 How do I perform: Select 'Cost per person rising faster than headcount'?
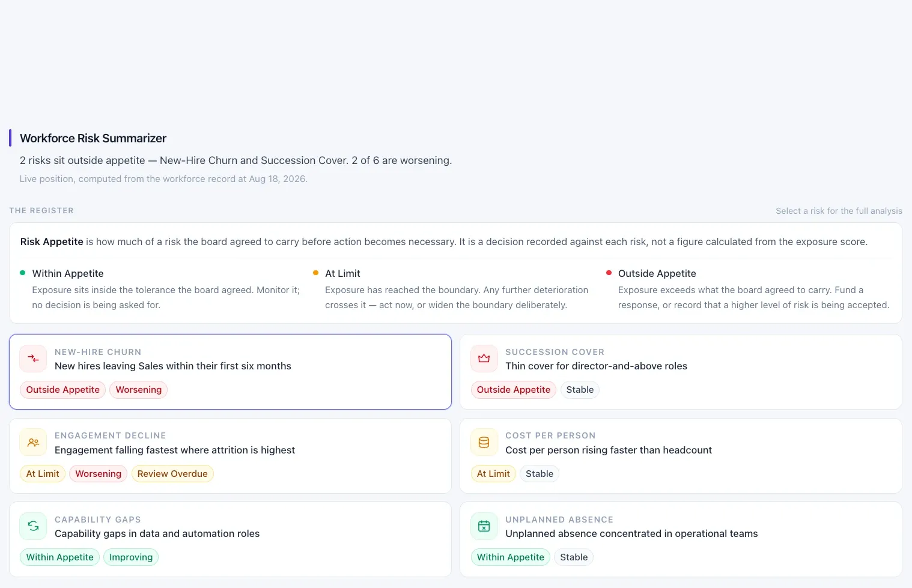pos(609,450)
